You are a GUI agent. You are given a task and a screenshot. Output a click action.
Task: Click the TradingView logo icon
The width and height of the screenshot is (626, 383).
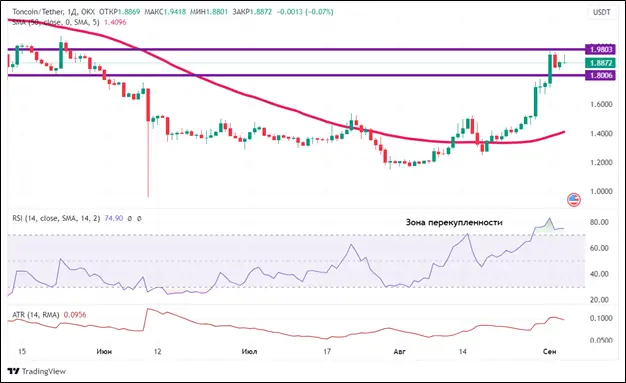(13, 371)
